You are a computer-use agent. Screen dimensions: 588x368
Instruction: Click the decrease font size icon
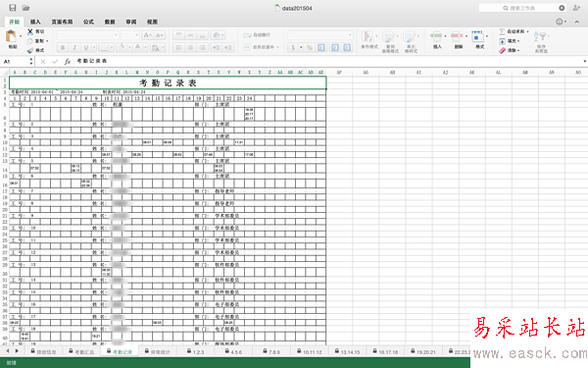coord(160,35)
